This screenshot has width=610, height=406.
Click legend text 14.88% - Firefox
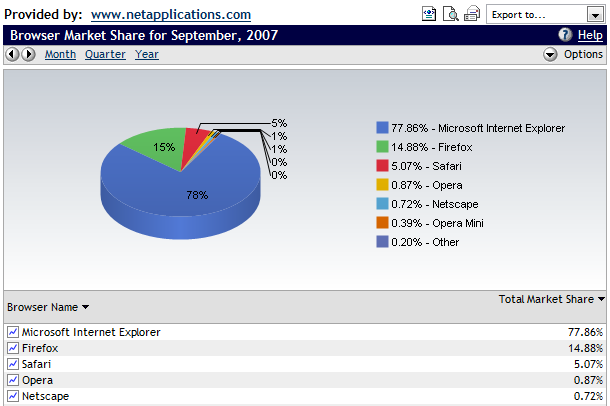point(432,147)
